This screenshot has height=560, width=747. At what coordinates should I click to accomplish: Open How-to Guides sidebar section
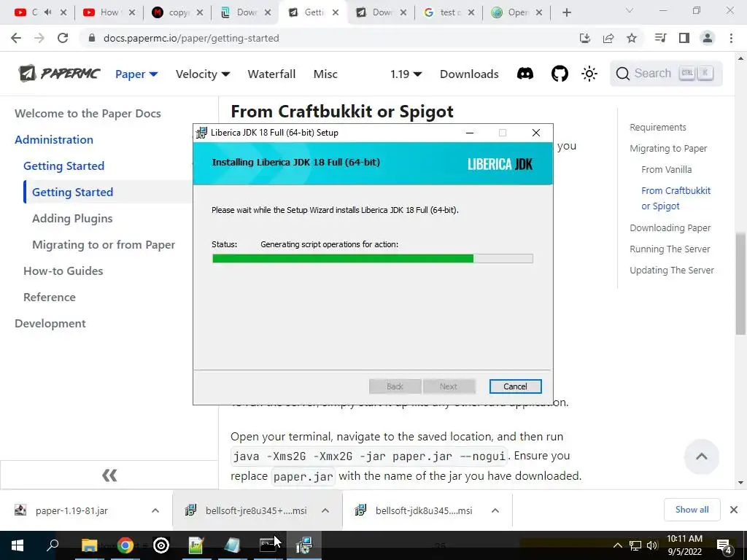pos(63,271)
